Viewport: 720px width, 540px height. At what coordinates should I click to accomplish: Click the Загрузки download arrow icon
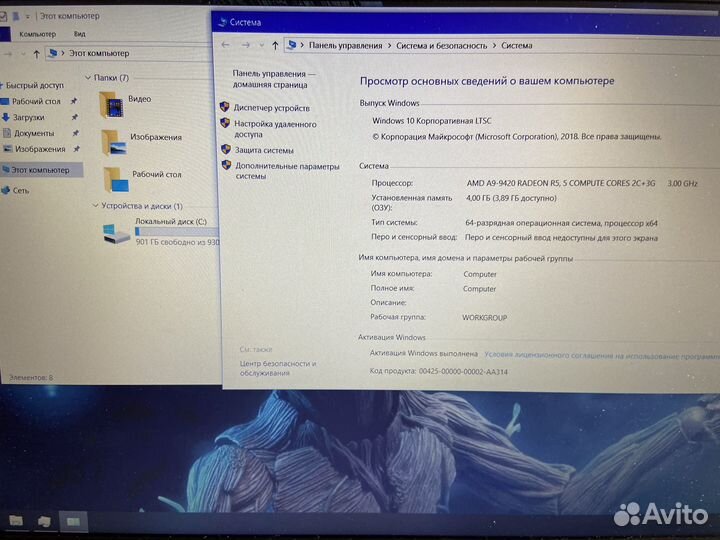6,118
